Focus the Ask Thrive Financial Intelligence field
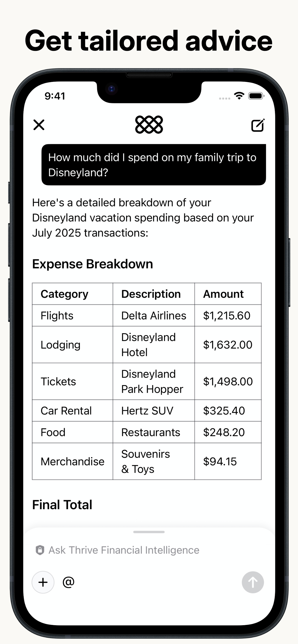This screenshot has height=644, width=298. tap(149, 550)
